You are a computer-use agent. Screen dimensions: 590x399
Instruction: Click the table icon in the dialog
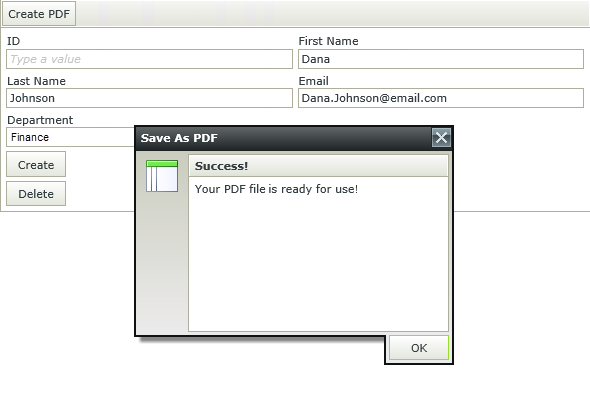pyautogui.click(x=162, y=176)
